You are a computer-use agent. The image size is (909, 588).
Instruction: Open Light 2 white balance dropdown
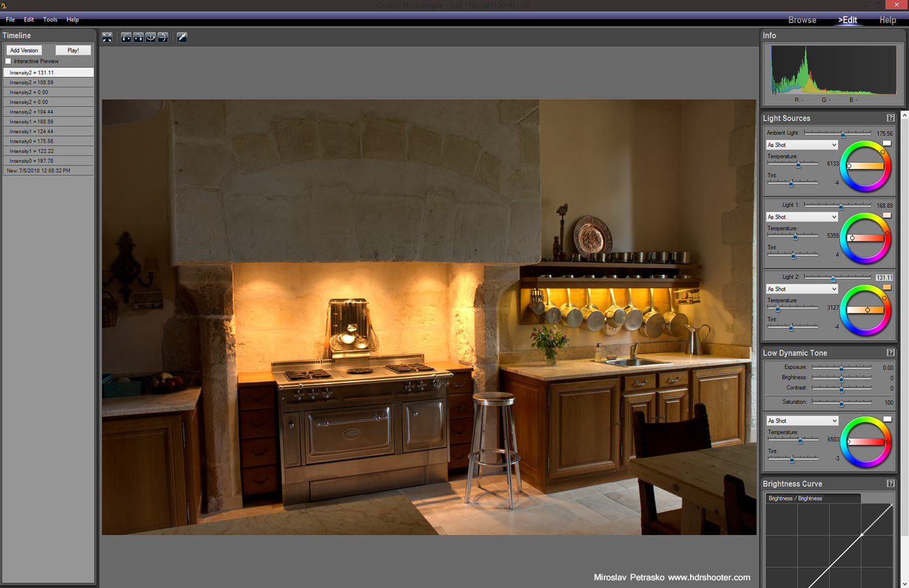(802, 289)
